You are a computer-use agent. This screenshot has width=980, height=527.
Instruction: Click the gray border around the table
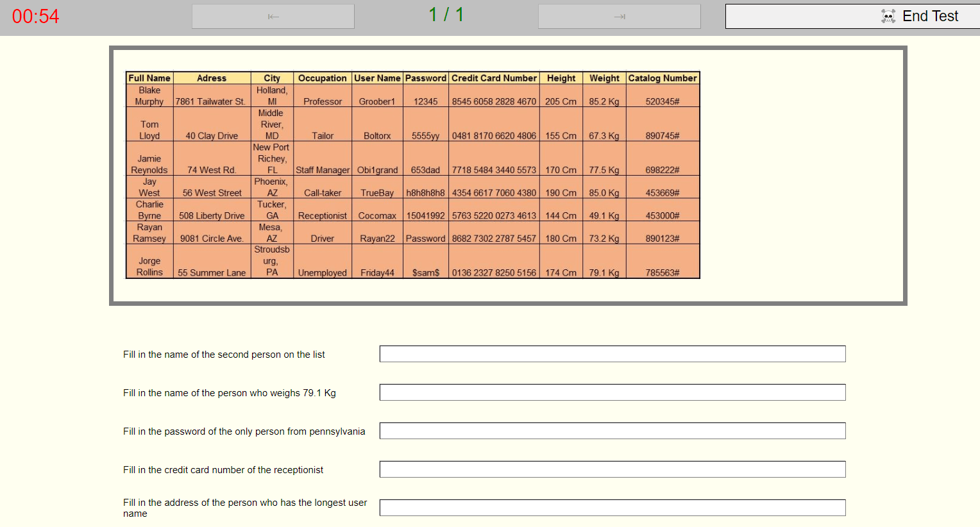coord(508,49)
